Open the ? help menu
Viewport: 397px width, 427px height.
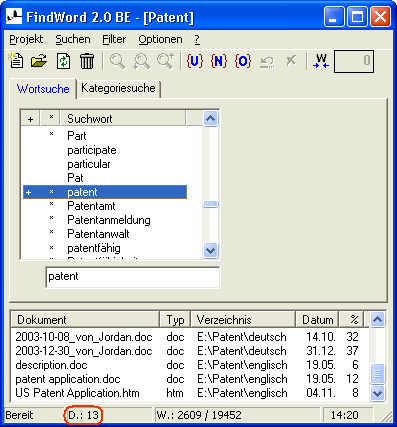tap(197, 39)
